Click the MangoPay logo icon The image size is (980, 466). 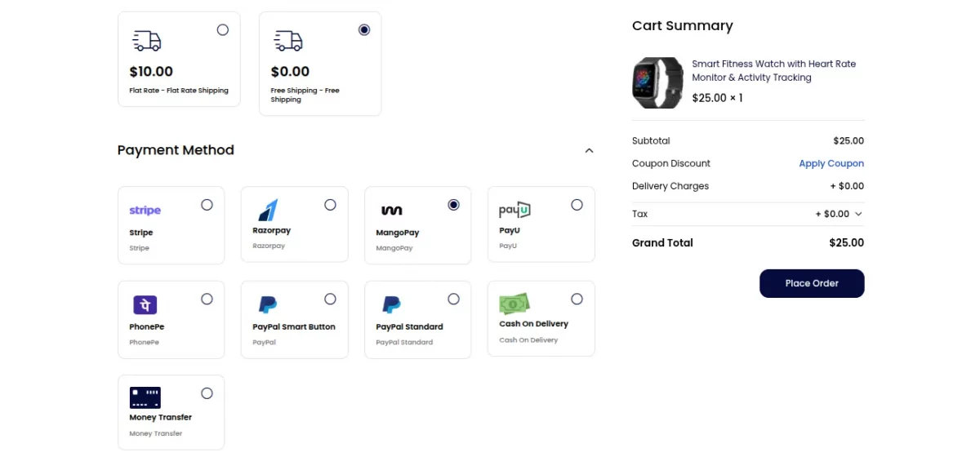coord(391,211)
